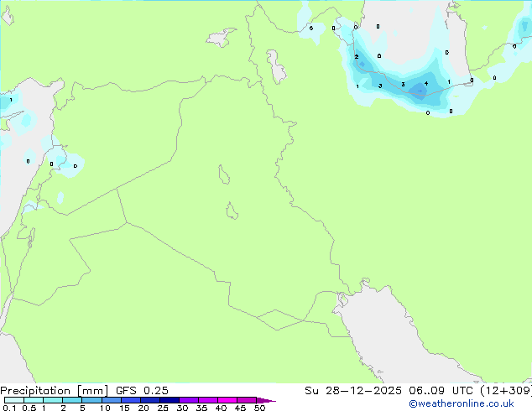Image resolution: width=532 pixels, height=411 pixels.
Task: Click the "28-12-2025" date text
Action: [x=363, y=391]
